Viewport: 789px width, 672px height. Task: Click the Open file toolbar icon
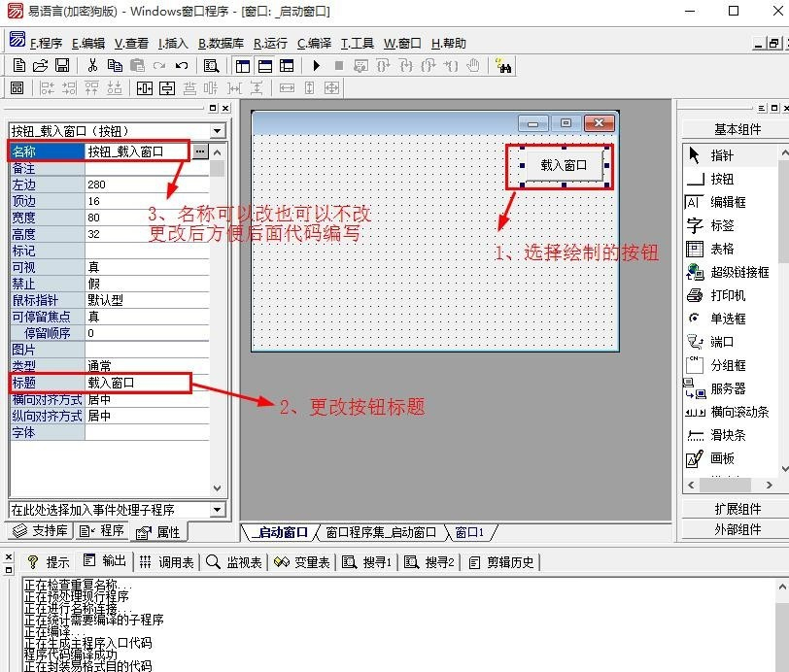[x=40, y=65]
